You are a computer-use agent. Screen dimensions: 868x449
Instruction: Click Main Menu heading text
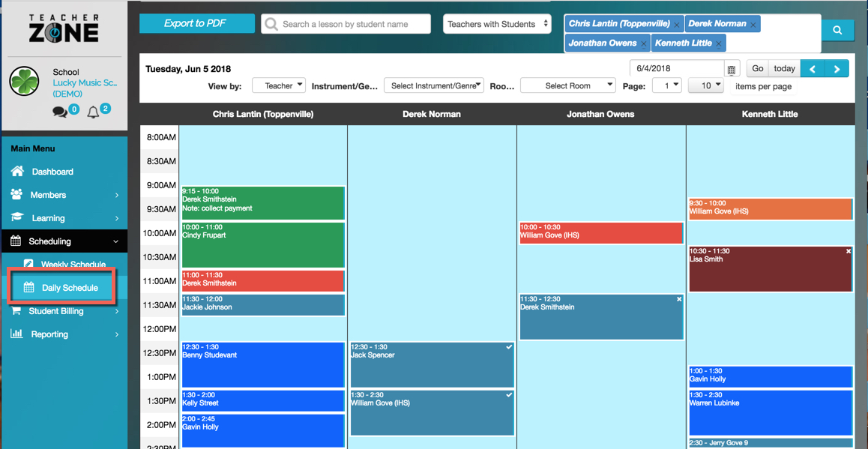33,148
